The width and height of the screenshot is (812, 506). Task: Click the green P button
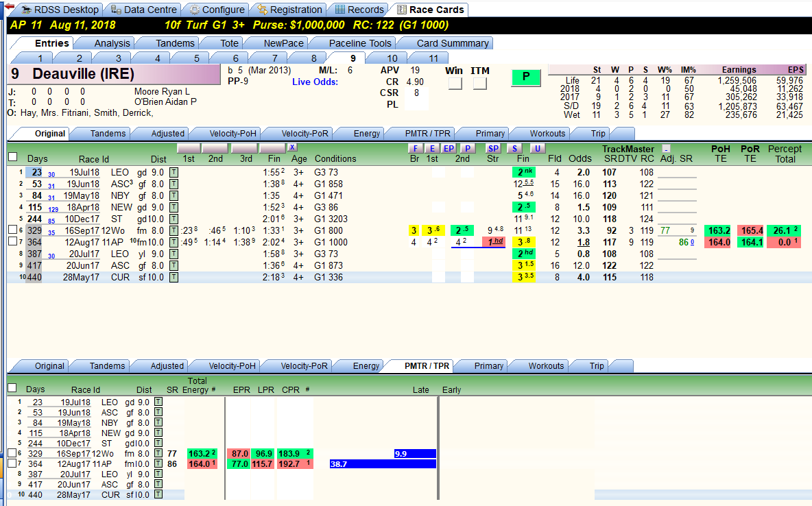[526, 77]
